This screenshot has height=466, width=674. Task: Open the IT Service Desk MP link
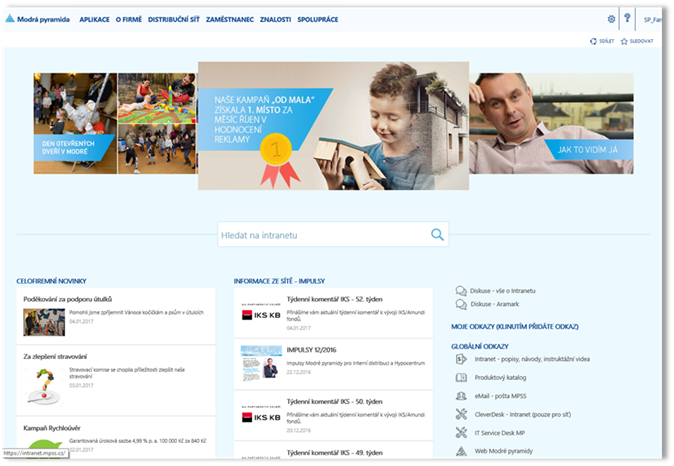[499, 433]
